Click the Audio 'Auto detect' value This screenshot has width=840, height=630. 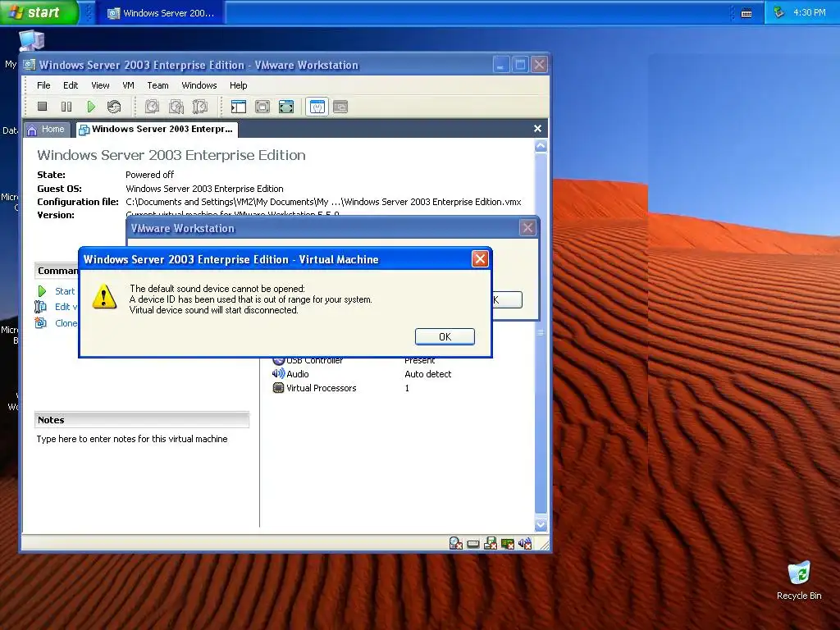pos(427,374)
